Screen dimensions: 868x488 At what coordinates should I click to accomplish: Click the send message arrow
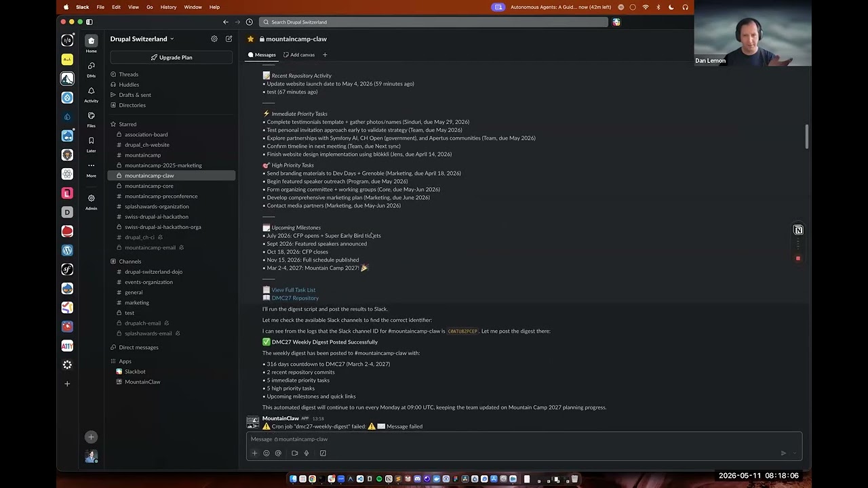(783, 453)
